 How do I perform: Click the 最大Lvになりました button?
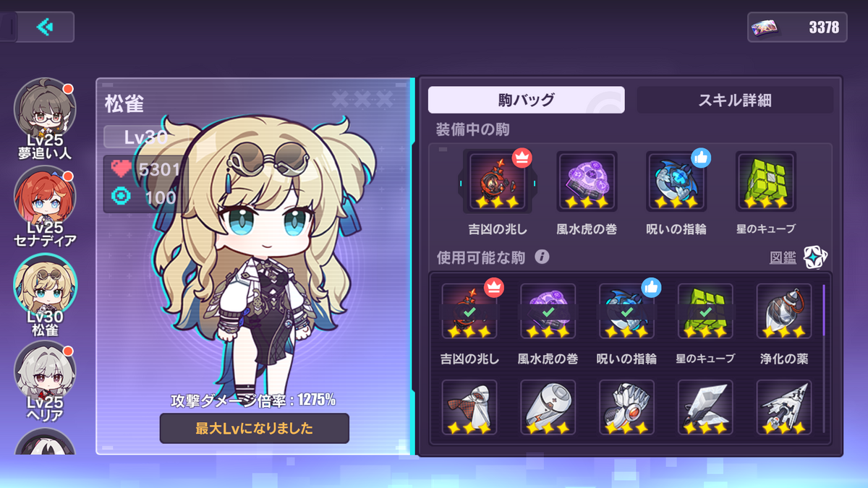pos(255,428)
